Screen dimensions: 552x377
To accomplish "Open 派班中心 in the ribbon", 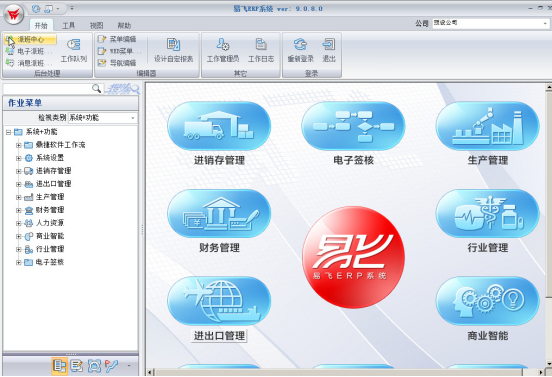I will point(30,39).
